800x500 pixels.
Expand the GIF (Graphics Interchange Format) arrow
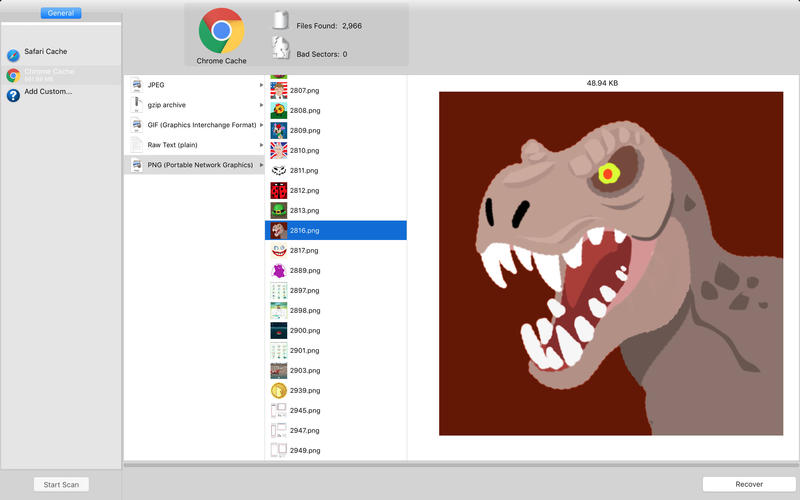click(x=261, y=125)
